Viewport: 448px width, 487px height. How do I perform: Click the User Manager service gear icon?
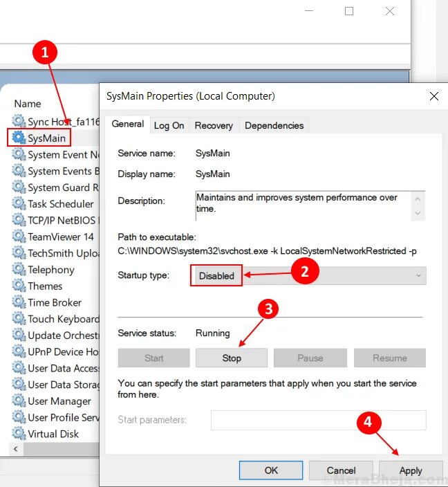[x=19, y=401]
